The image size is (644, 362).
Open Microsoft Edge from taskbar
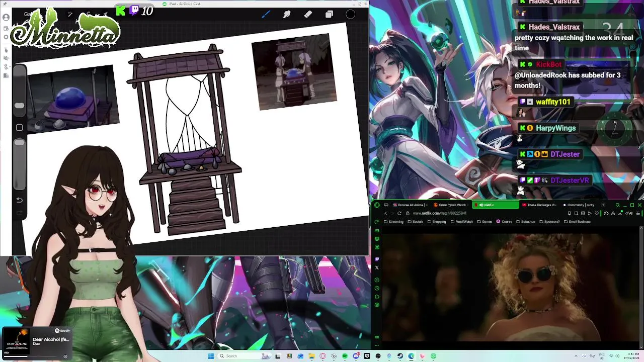point(411,356)
